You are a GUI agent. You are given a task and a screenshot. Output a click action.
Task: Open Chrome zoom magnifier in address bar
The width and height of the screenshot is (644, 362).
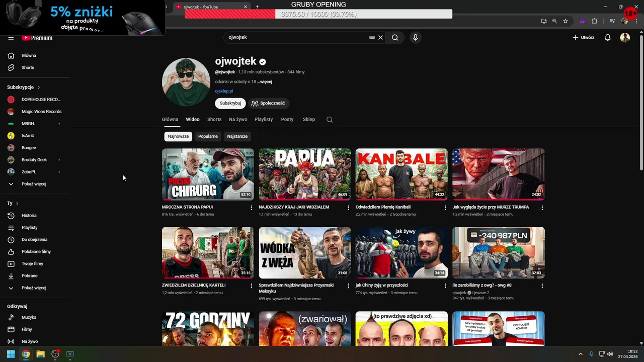click(x=554, y=21)
